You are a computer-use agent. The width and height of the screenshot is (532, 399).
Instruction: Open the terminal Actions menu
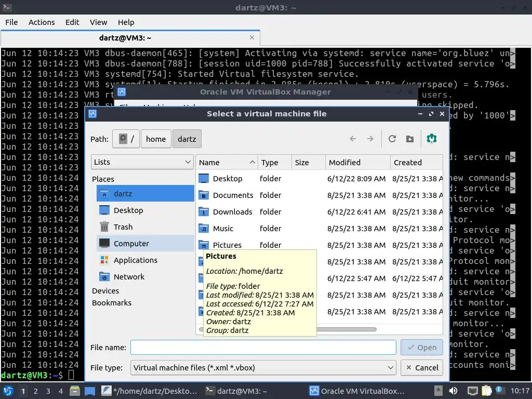coord(42,22)
